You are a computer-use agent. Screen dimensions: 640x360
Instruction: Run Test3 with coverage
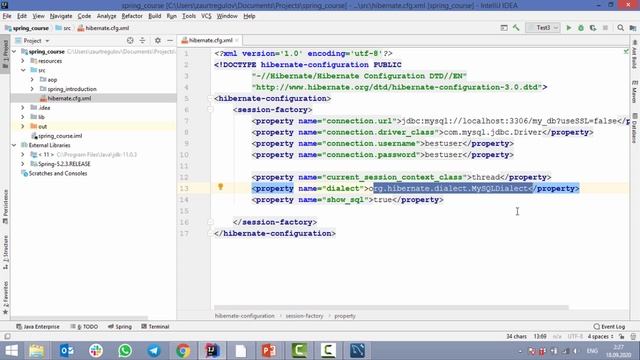coord(593,28)
